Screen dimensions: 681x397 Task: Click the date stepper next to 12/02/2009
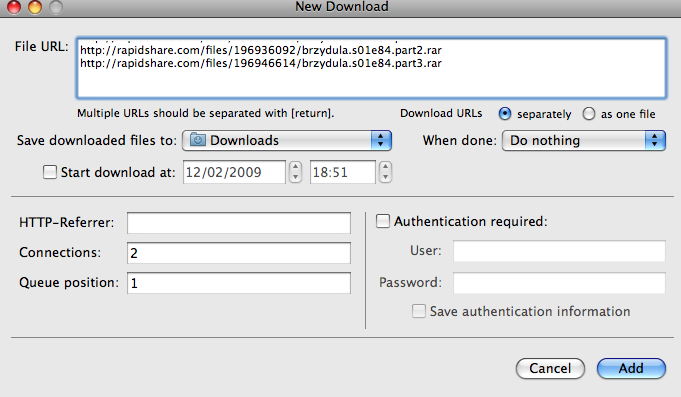click(295, 172)
